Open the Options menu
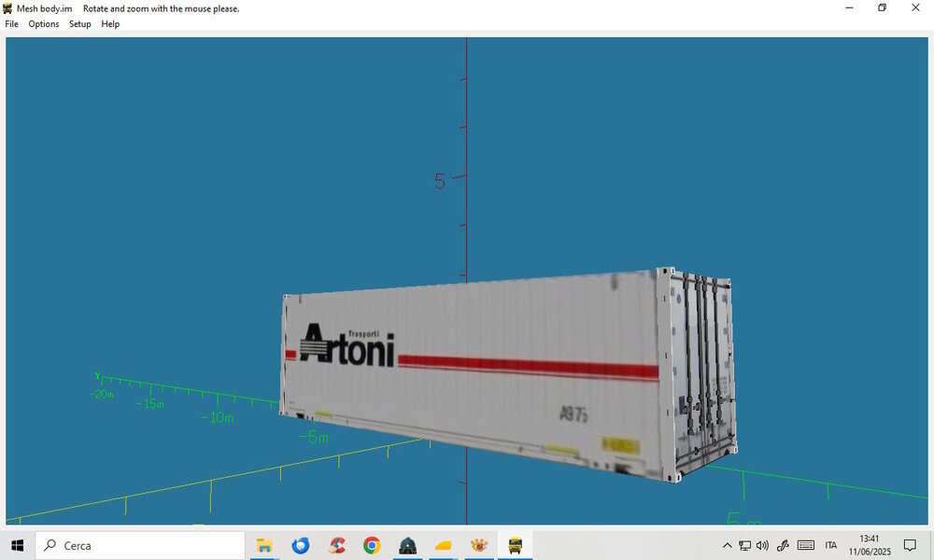This screenshot has width=934, height=560. [44, 24]
